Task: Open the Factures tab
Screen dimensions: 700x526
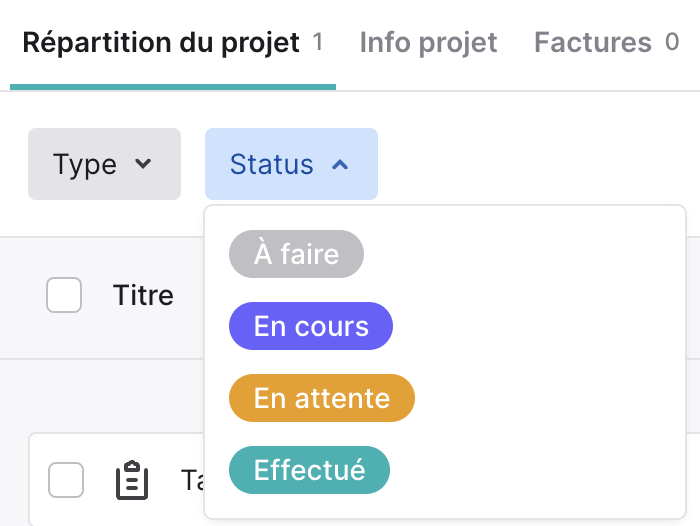Action: 606,43
